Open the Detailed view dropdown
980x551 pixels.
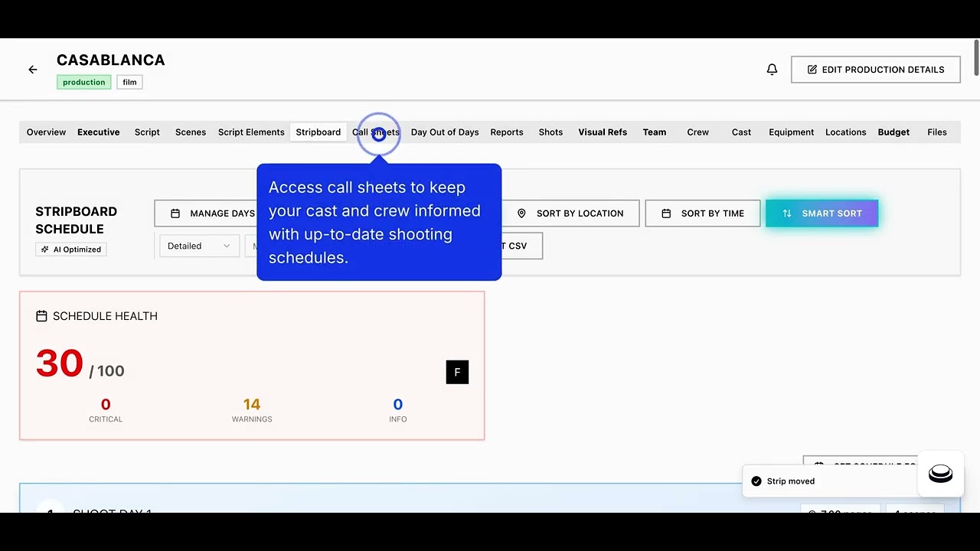199,246
